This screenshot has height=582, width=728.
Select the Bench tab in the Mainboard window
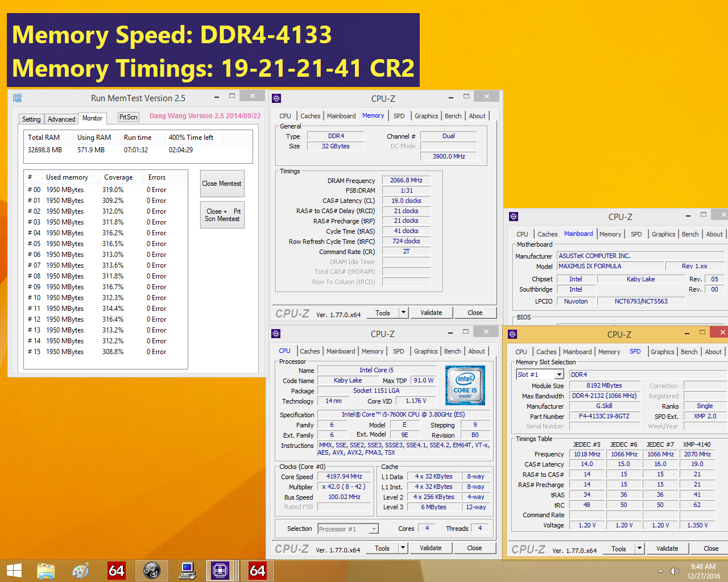[690, 234]
